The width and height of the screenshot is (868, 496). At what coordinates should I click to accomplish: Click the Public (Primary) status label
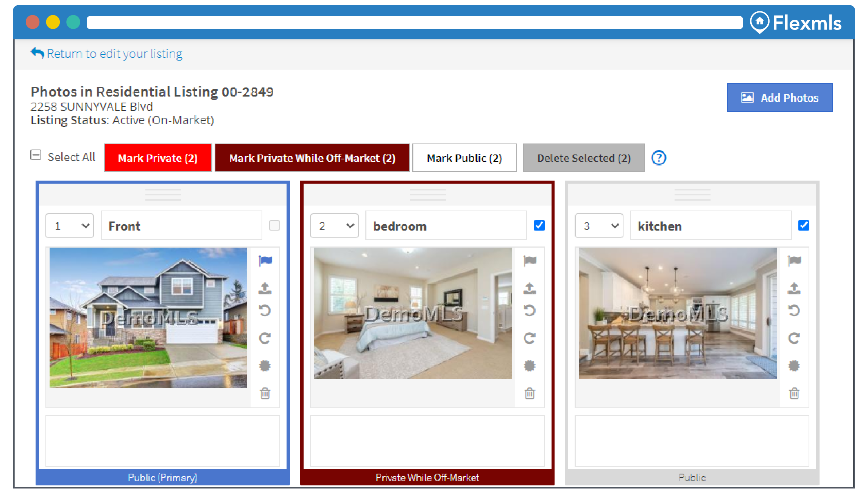tap(163, 477)
